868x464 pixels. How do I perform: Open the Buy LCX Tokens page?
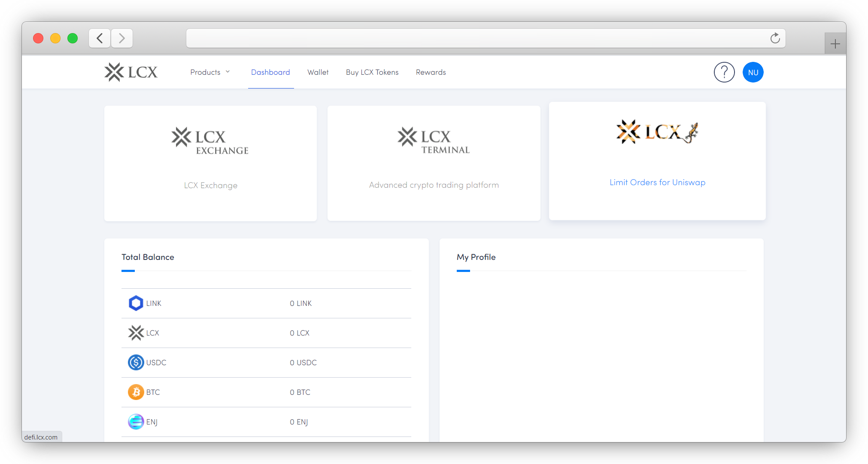click(x=372, y=72)
